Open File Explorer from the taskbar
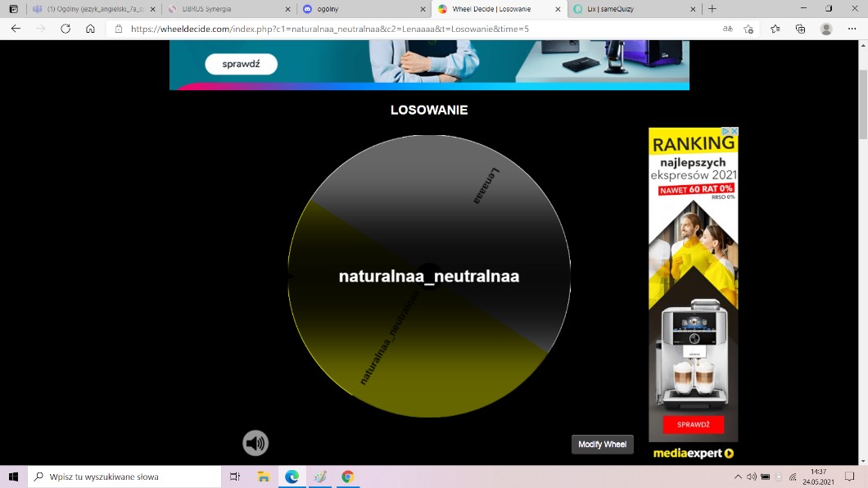The height and width of the screenshot is (488, 868). (264, 477)
